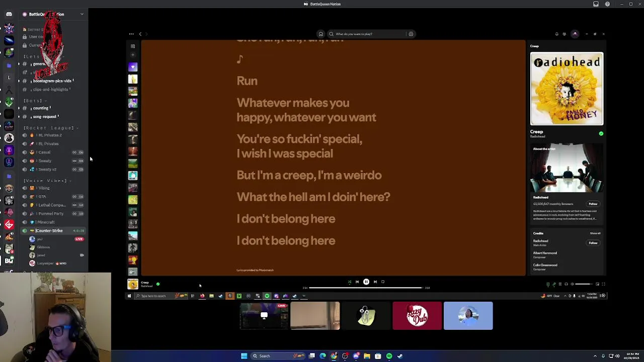Viewport: 644px width, 362px height.
Task: Go back with the Spotify back arrow
Action: [140, 34]
